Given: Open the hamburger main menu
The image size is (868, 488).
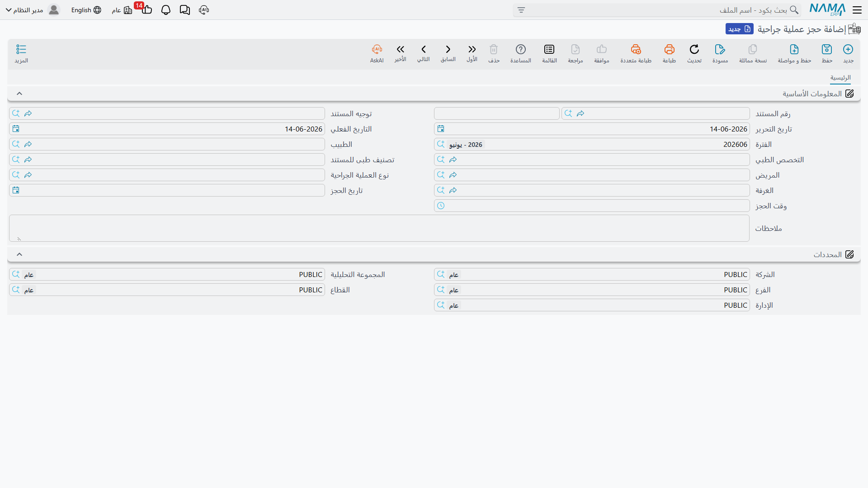Looking at the screenshot, I should tap(857, 10).
